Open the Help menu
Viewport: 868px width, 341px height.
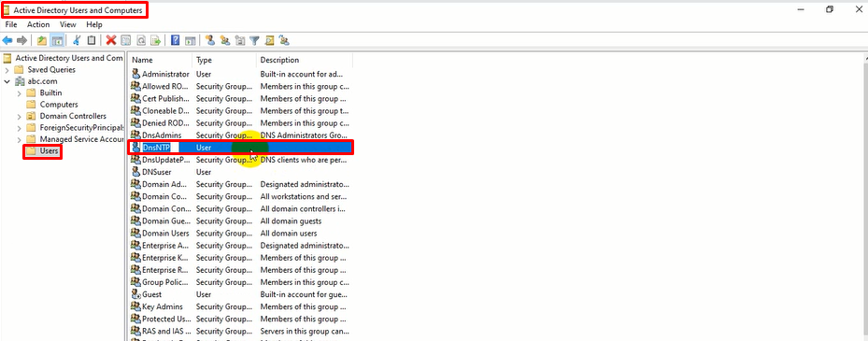[x=94, y=24]
